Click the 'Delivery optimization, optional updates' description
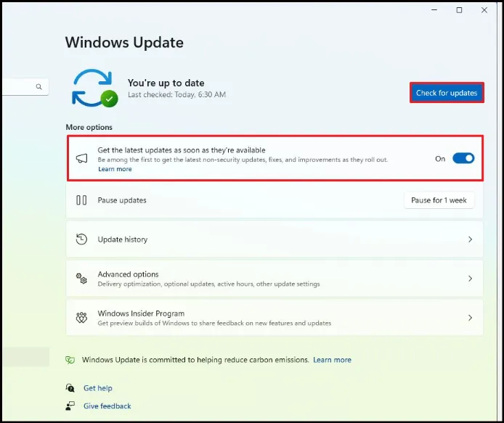This screenshot has width=504, height=423. point(208,284)
